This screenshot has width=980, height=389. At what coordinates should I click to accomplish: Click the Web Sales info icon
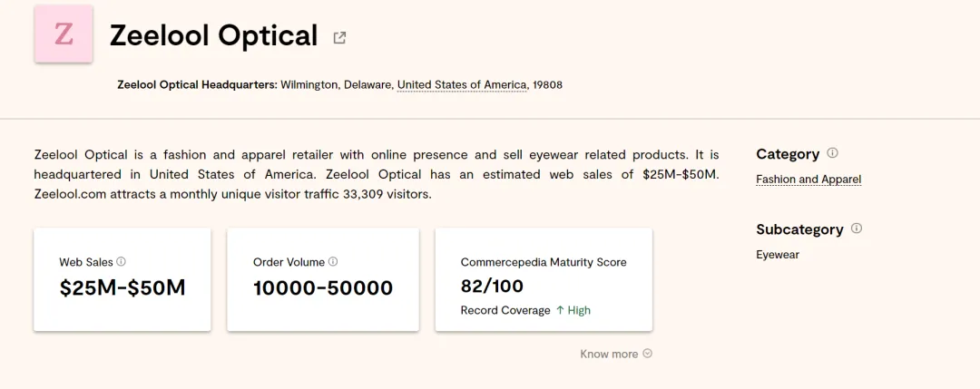pos(121,262)
